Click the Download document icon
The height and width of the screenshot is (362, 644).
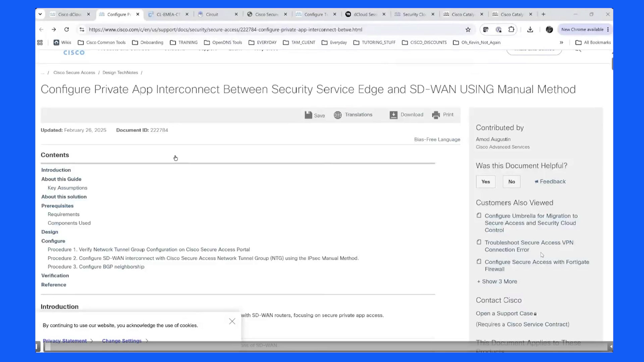393,115
